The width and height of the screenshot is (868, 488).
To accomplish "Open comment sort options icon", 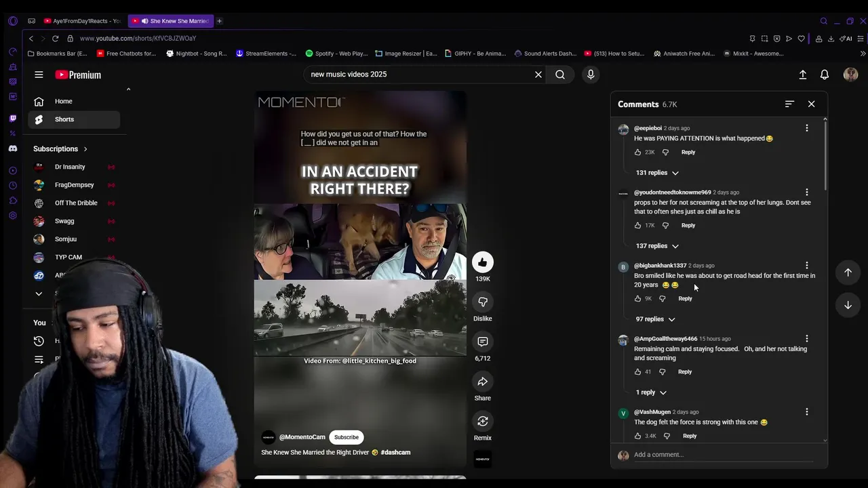I will pos(789,104).
